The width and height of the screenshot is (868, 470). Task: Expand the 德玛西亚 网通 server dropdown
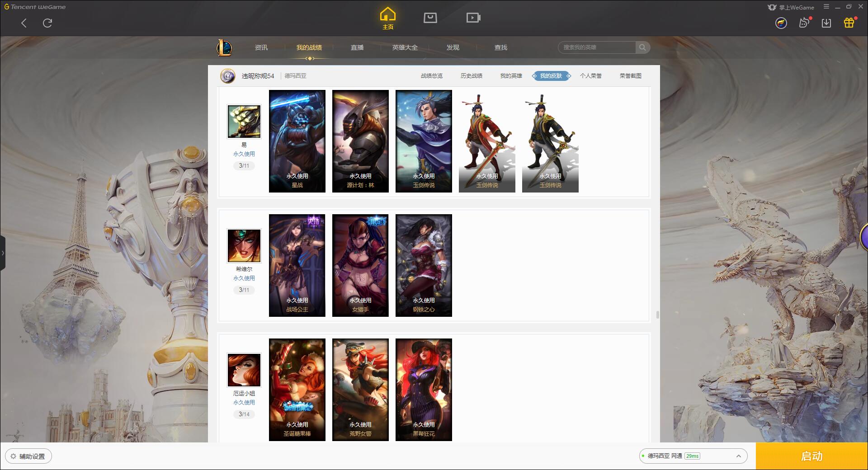693,456
